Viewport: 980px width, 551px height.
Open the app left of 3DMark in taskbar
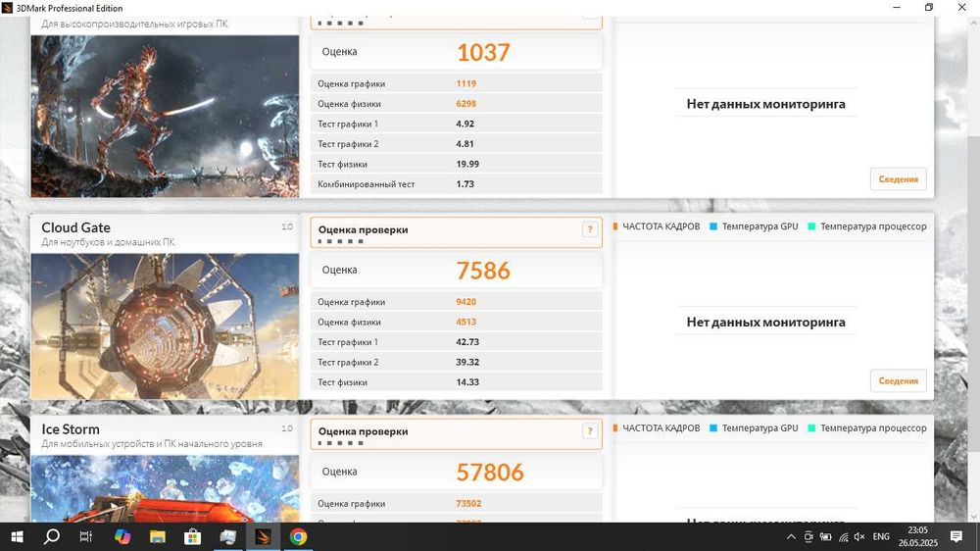point(227,536)
